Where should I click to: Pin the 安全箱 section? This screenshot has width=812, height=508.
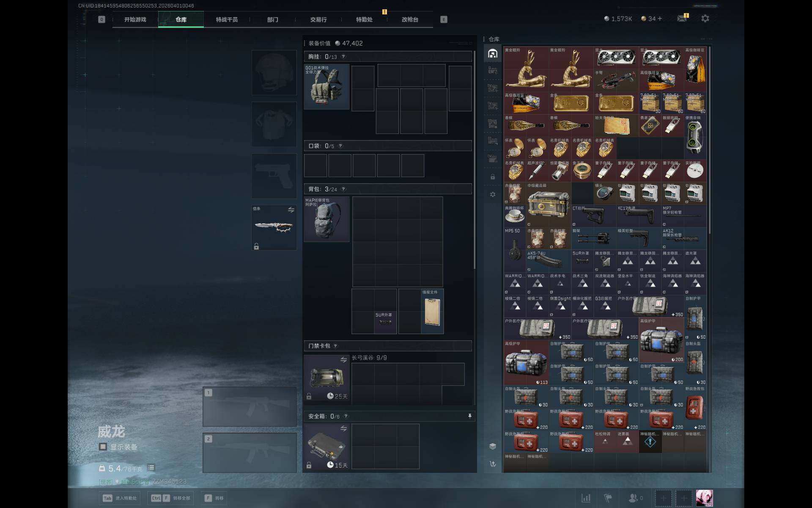(x=469, y=416)
